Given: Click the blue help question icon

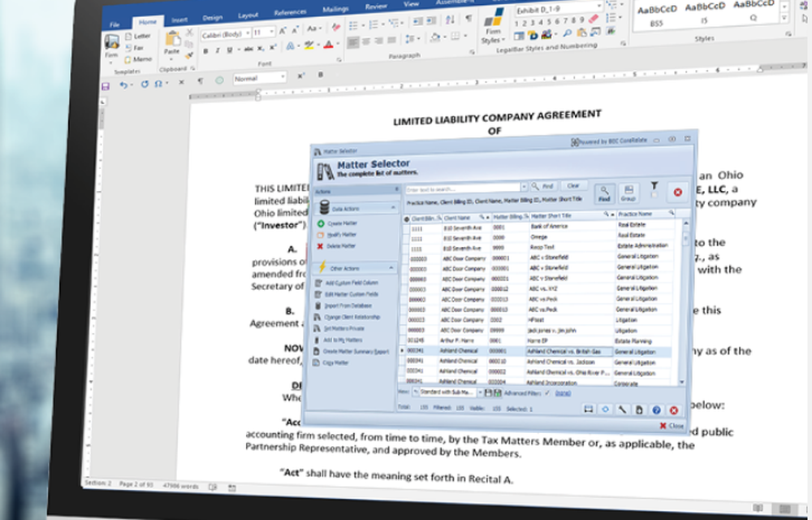Looking at the screenshot, I should (x=656, y=409).
